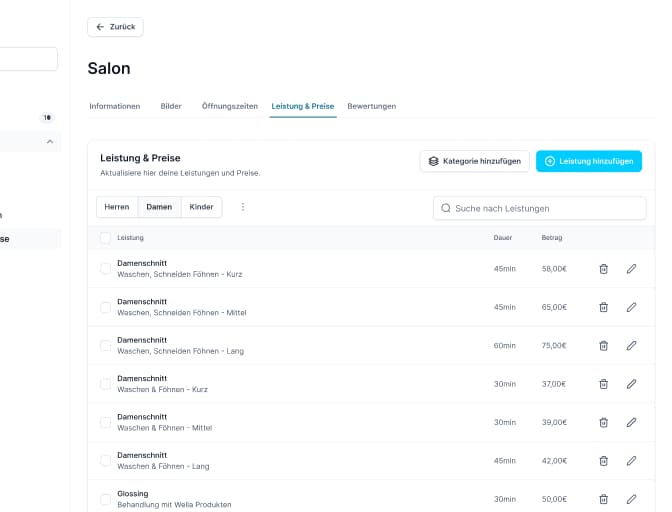Open the three-dot options menu beside Kinder
The image size is (672, 512).
pyautogui.click(x=243, y=207)
